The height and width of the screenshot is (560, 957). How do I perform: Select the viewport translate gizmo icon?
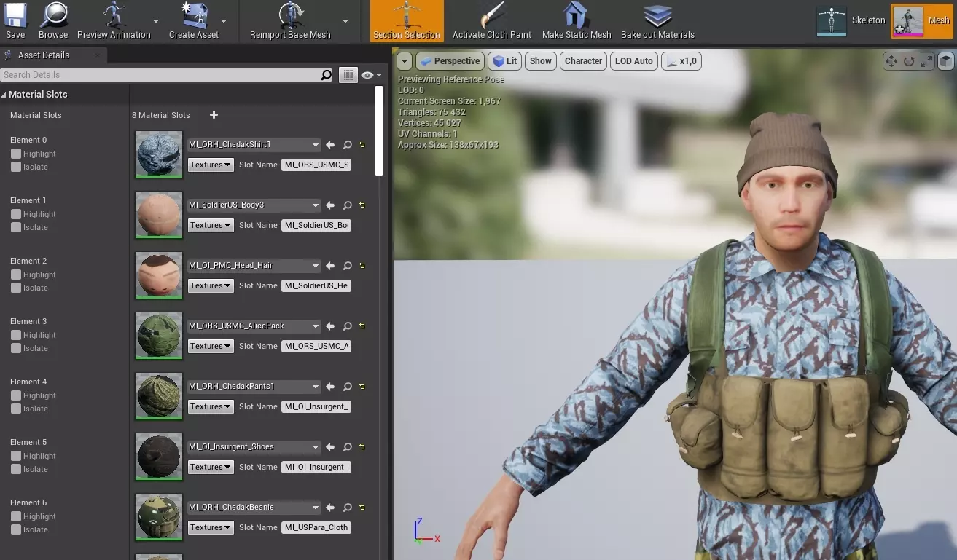[891, 61]
